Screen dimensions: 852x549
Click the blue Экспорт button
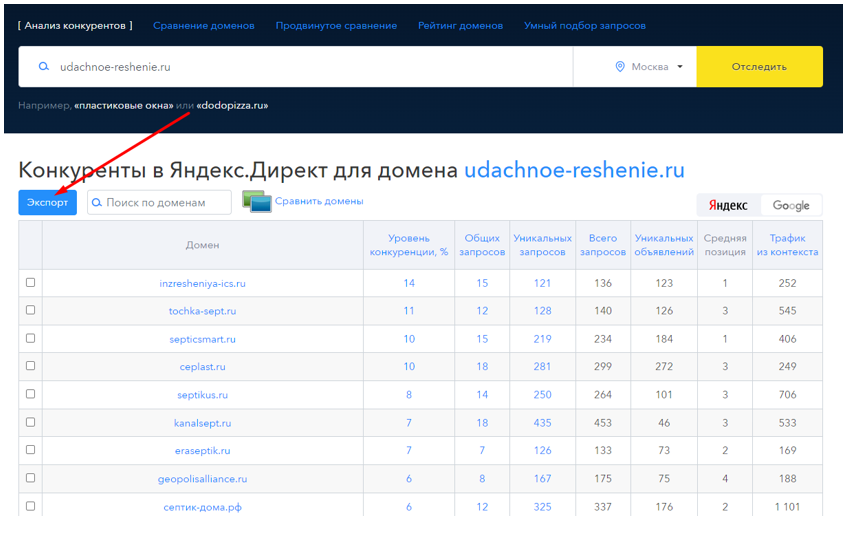47,202
